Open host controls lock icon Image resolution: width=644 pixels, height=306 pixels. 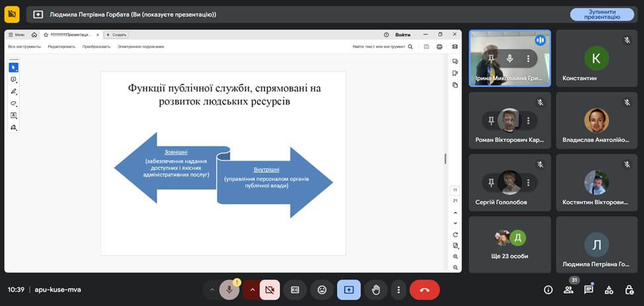(629, 289)
